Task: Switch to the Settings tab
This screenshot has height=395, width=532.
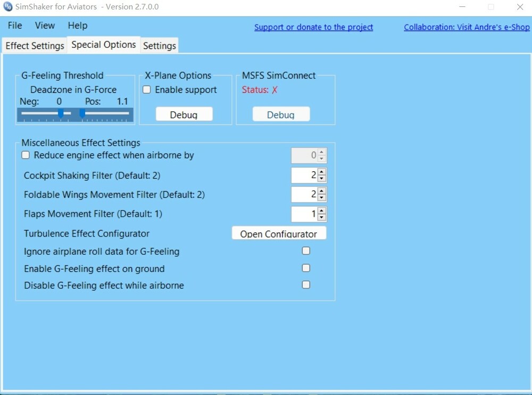Action: point(160,46)
